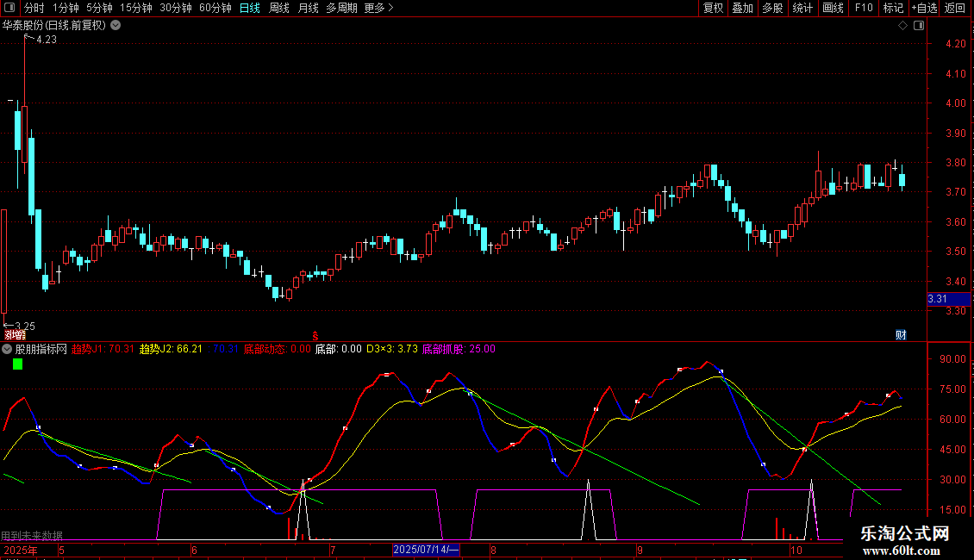Toggle the sidebar panel icon at top-left
974x560 pixels.
click(x=9, y=8)
